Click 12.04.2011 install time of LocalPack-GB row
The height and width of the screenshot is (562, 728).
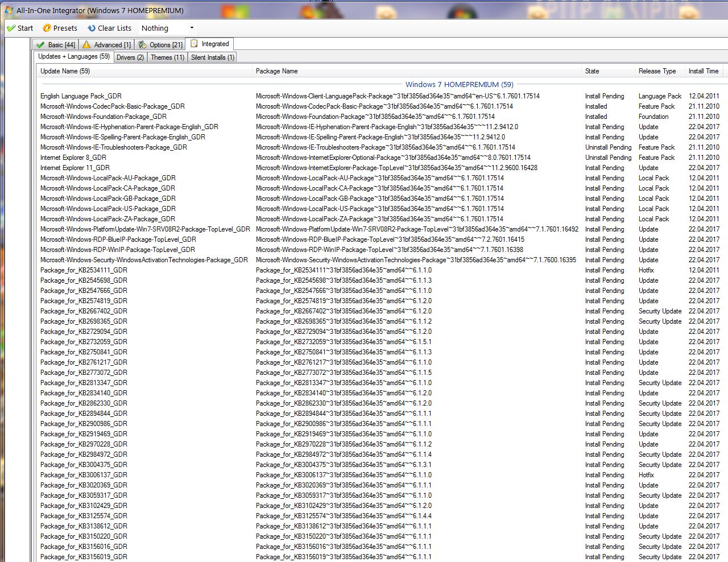[x=704, y=199]
